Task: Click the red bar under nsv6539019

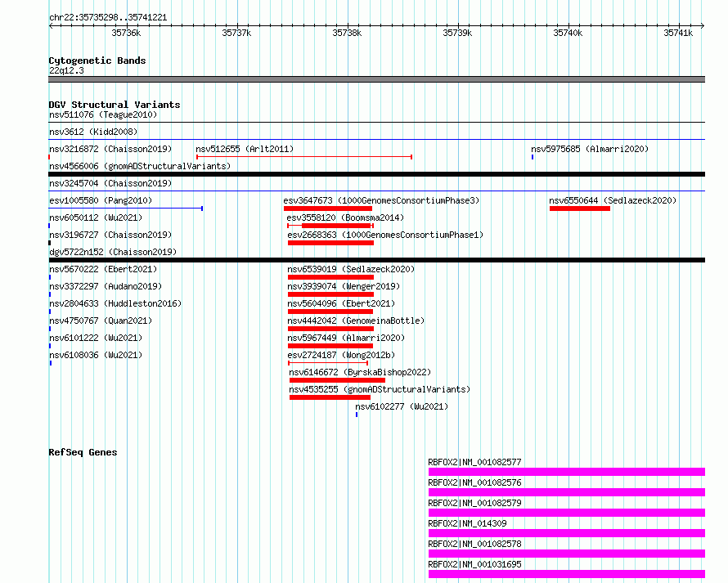Action: click(330, 277)
